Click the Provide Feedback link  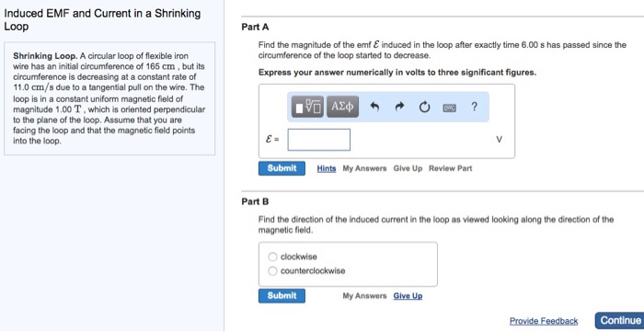coord(544,321)
